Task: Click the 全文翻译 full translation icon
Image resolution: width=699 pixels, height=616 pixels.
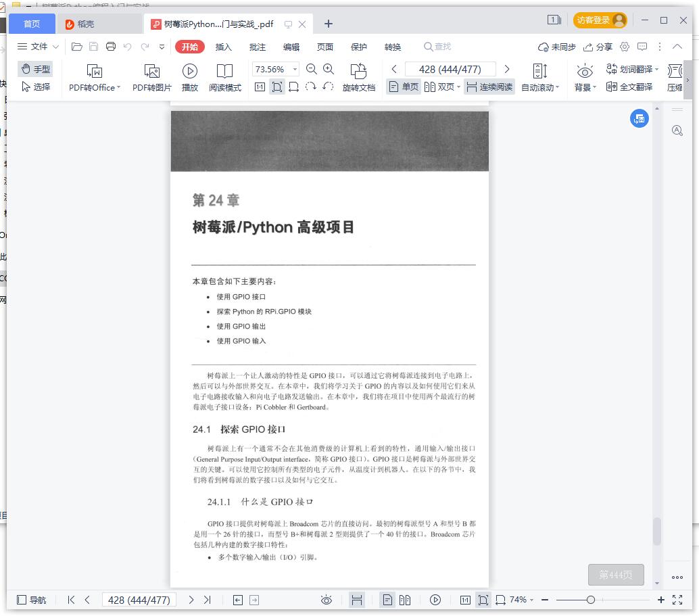Action: pos(612,87)
